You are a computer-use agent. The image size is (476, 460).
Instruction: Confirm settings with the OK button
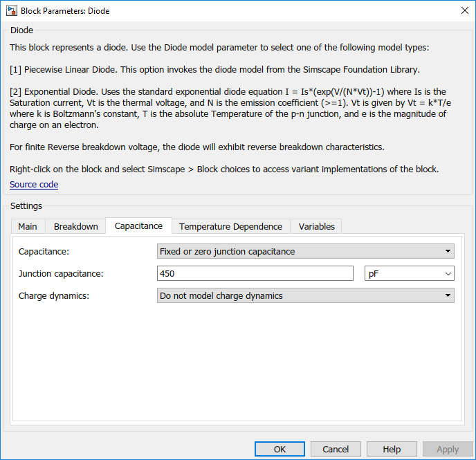(x=280, y=449)
